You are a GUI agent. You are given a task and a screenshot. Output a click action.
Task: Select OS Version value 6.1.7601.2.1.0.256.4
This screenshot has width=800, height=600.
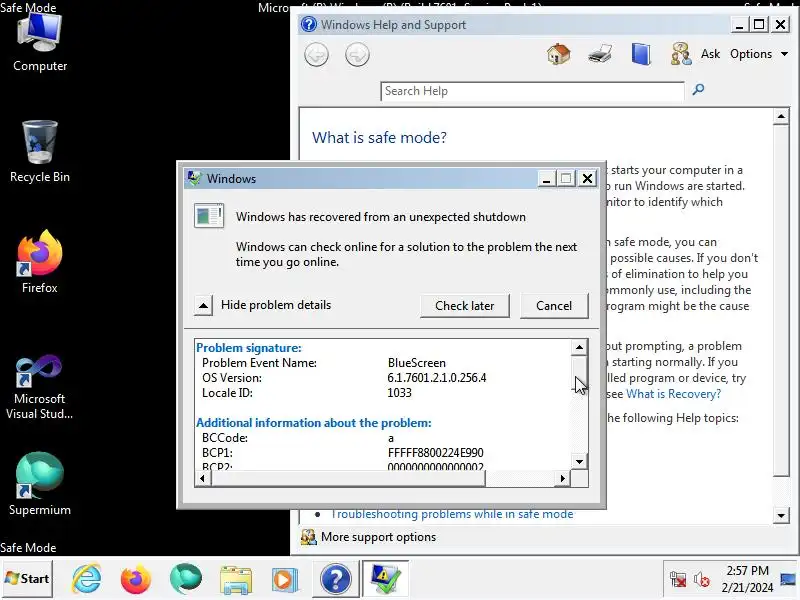(x=437, y=378)
